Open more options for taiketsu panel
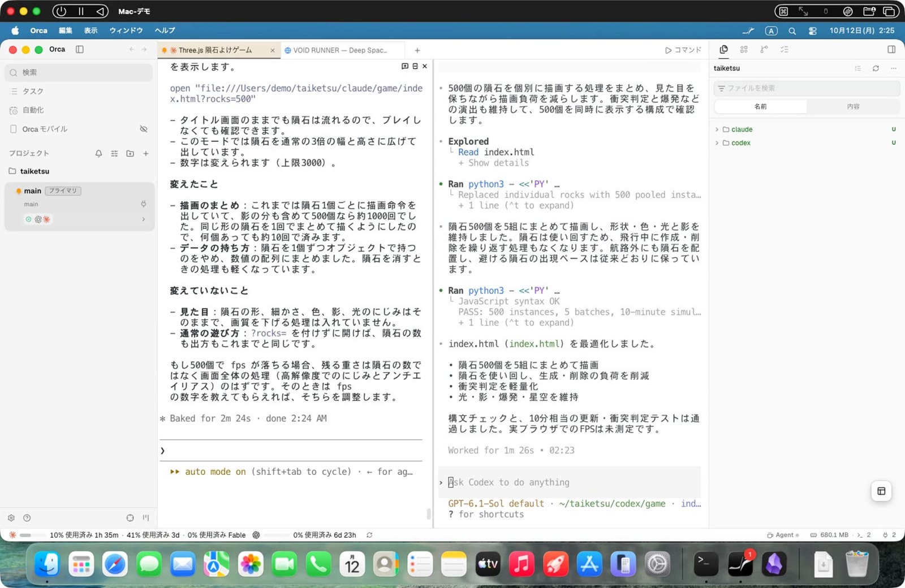The height and width of the screenshot is (588, 905). (894, 68)
